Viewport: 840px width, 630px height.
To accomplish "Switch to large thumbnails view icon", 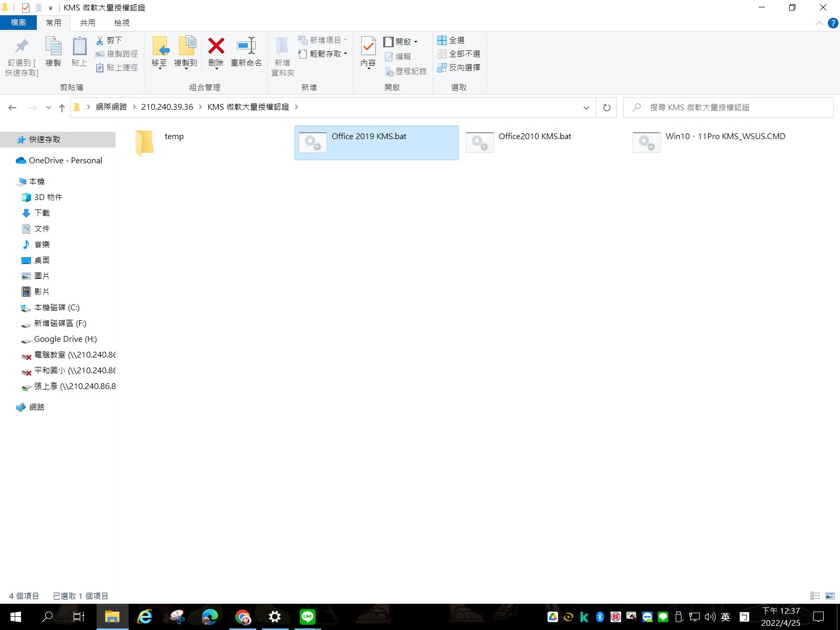I will click(x=830, y=596).
